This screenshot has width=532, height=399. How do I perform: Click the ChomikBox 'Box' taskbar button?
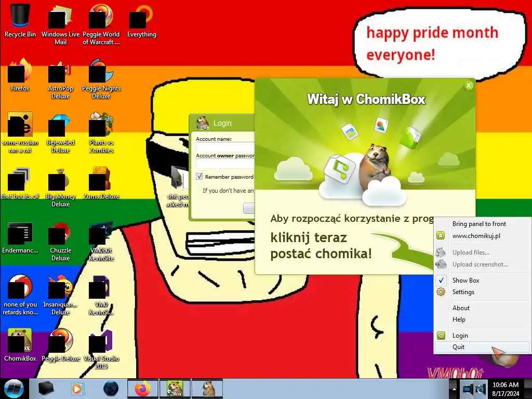tap(175, 389)
